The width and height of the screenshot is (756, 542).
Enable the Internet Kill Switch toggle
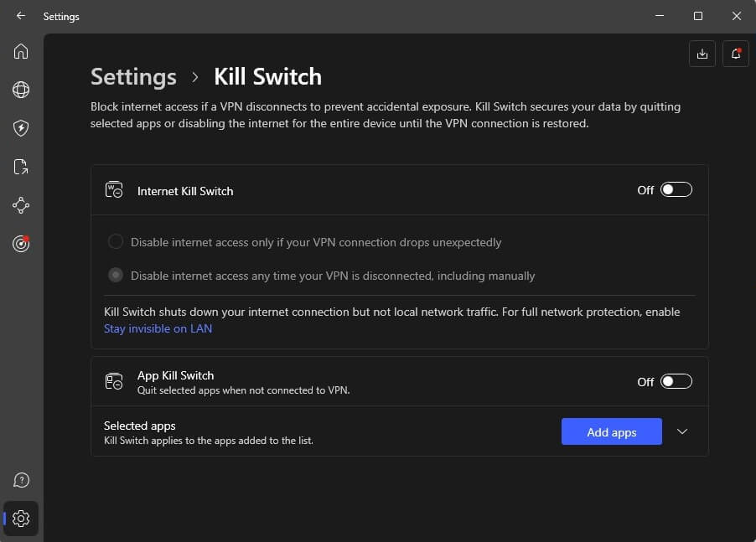click(x=676, y=189)
